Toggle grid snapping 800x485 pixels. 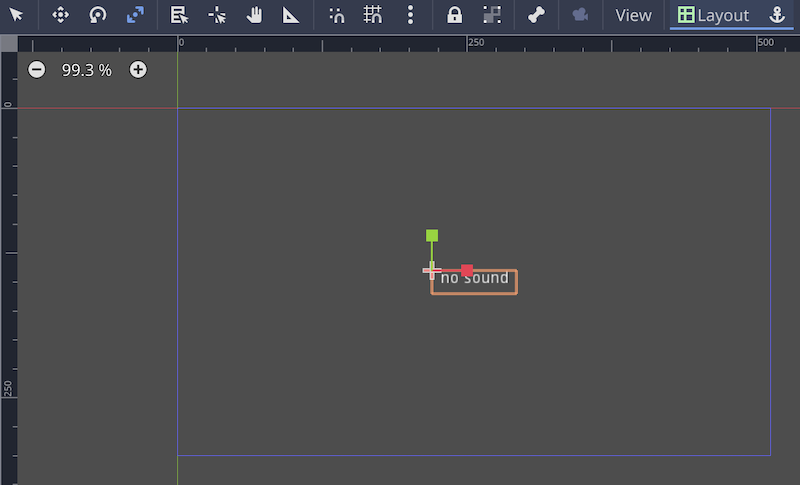[x=373, y=15]
